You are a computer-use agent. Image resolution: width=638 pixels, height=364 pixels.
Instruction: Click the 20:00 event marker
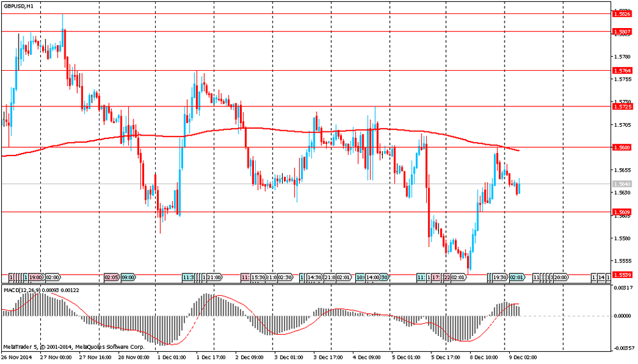560,278
